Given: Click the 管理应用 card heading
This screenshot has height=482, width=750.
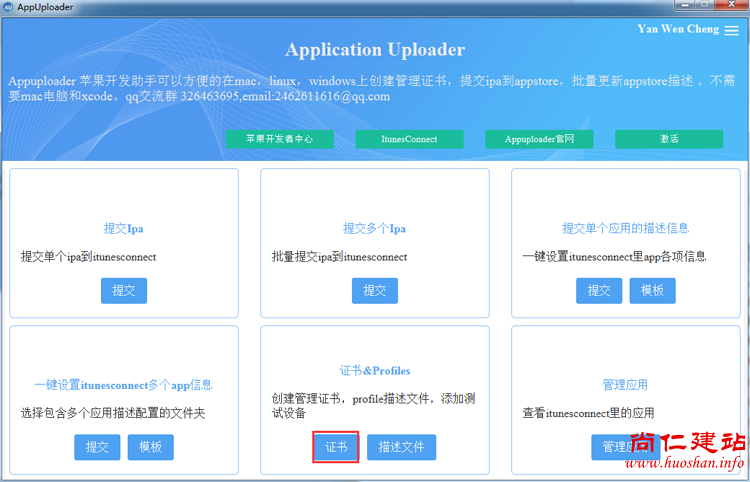Looking at the screenshot, I should 625,384.
